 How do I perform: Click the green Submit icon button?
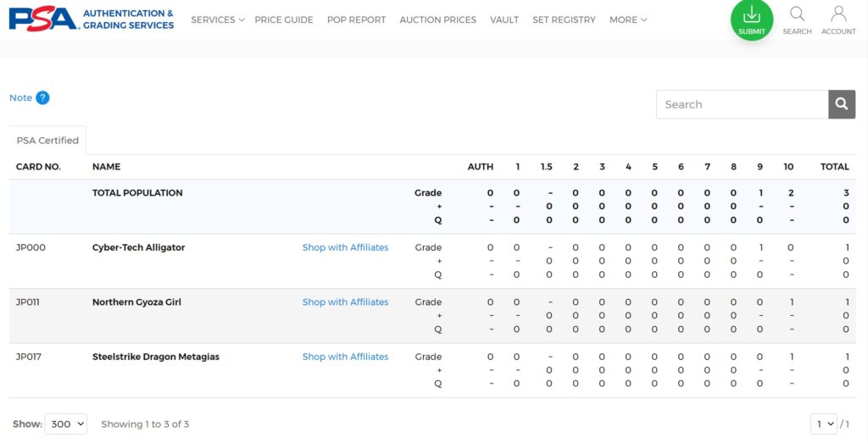752,20
